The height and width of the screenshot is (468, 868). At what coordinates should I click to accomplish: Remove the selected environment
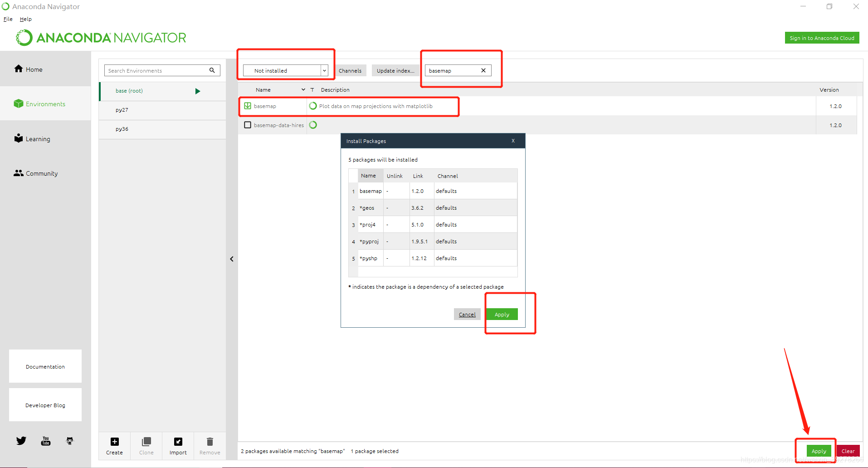[210, 446]
